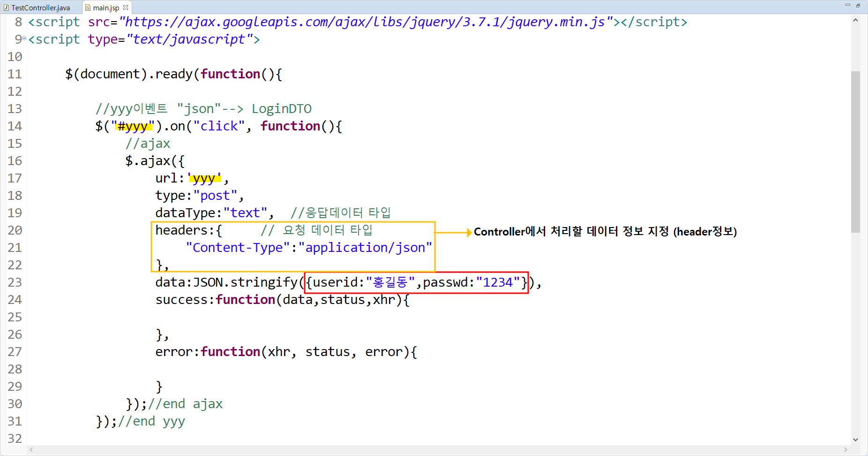Click the horizontal scrollbar right arrow

click(x=846, y=449)
